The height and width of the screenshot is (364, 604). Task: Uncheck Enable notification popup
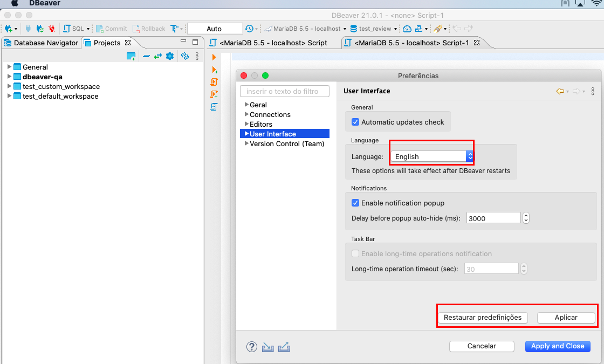pyautogui.click(x=355, y=203)
